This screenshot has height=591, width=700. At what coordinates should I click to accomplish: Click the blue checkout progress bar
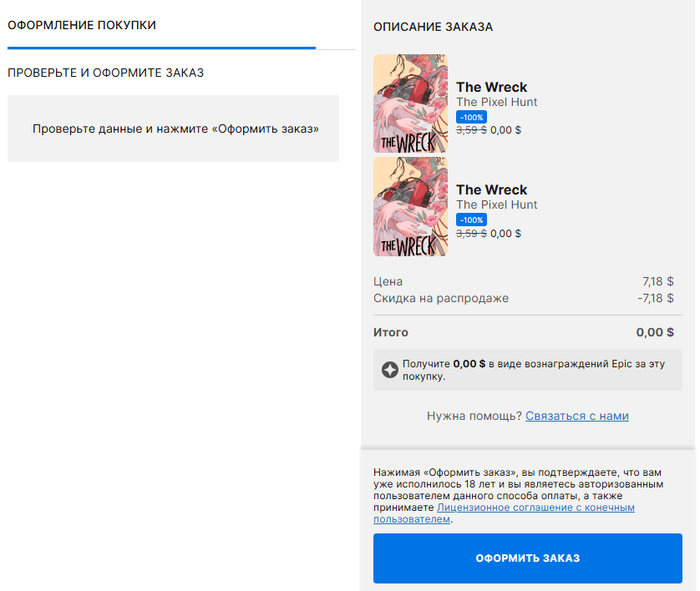161,47
